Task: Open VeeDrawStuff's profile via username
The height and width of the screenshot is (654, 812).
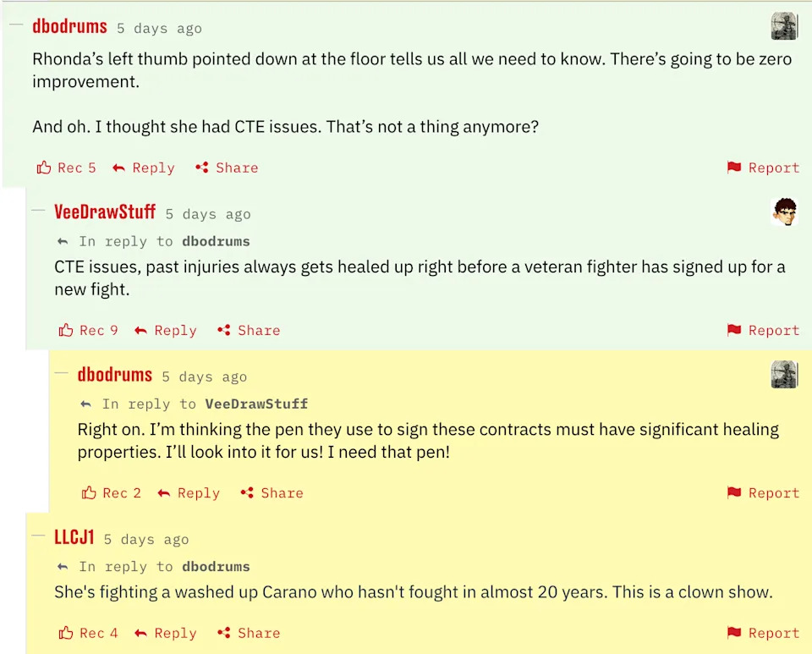Action: point(105,212)
